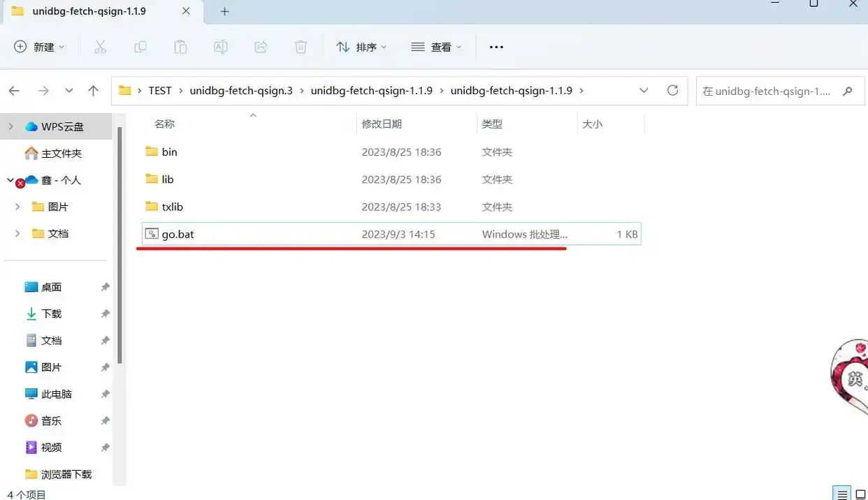Click the Cut scissors icon in toolbar
This screenshot has height=500, width=868.
click(100, 47)
